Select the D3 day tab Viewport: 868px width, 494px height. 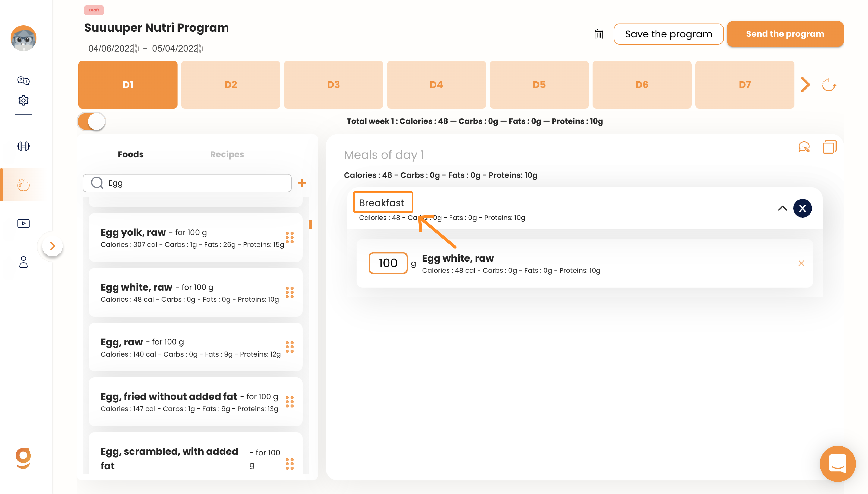(333, 85)
